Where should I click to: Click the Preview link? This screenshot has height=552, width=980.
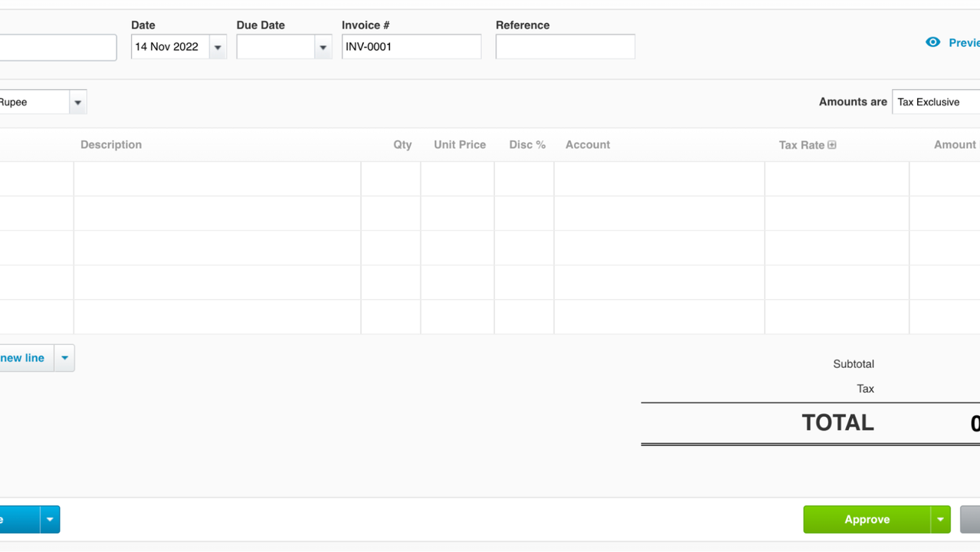point(963,43)
